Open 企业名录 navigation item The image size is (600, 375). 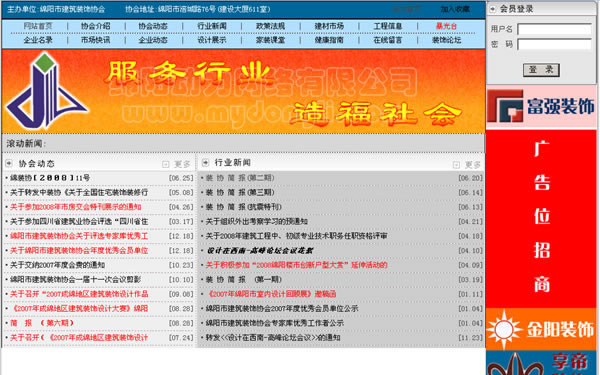tap(38, 40)
